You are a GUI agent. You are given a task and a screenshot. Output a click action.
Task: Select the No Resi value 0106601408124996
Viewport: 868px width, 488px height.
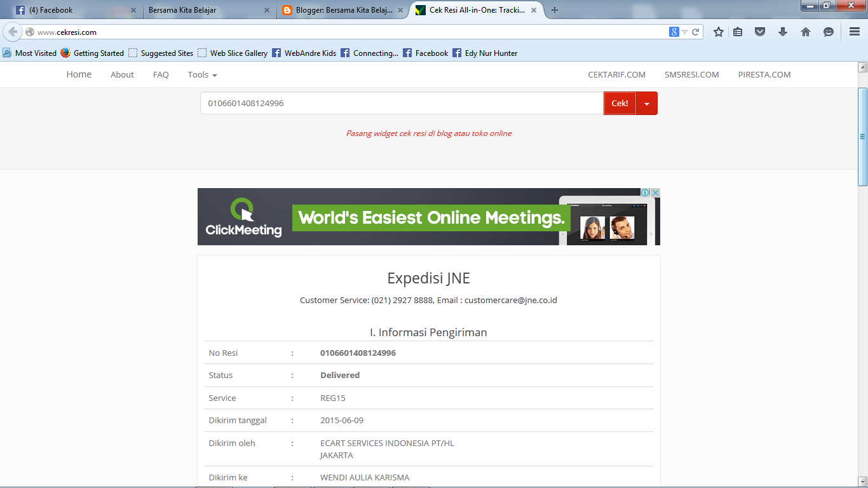(x=358, y=353)
